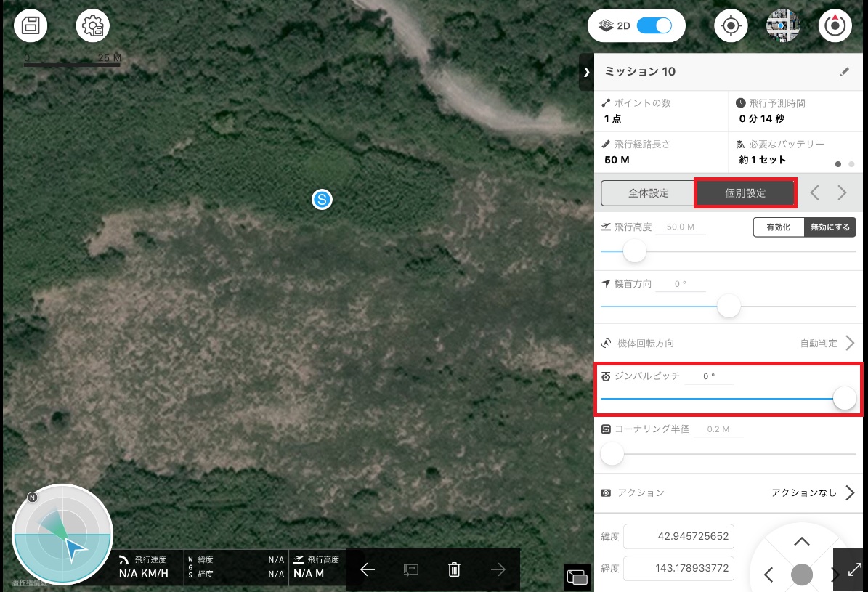
Task: Click the コーナリング半径 icon
Action: [607, 429]
